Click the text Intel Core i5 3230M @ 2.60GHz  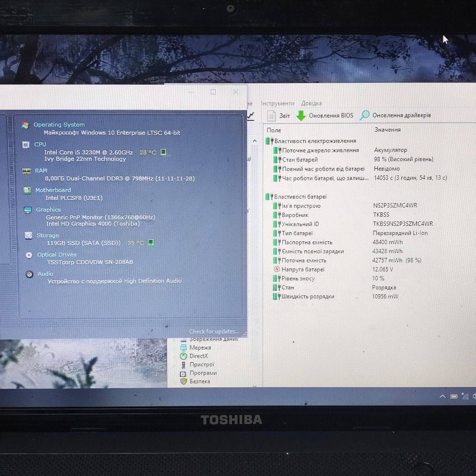click(89, 152)
